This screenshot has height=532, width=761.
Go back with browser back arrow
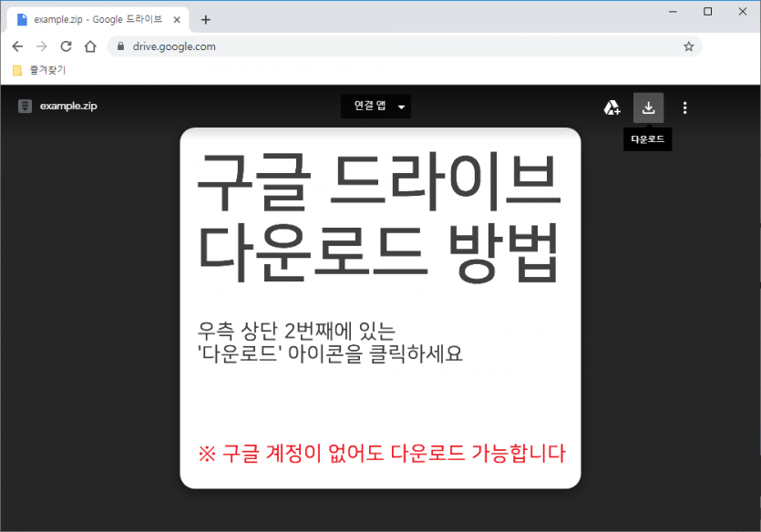[17, 46]
